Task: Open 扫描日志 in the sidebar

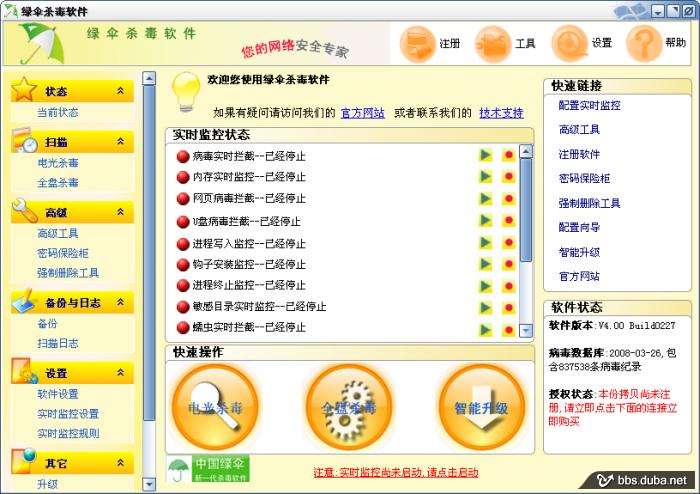Action: pos(58,343)
